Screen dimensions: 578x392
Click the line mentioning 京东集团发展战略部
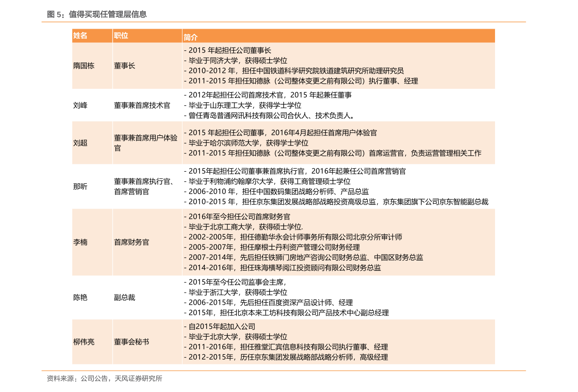coord(286,358)
